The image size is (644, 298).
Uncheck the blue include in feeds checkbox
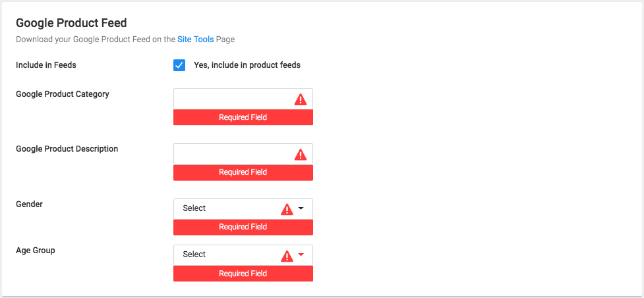click(179, 65)
